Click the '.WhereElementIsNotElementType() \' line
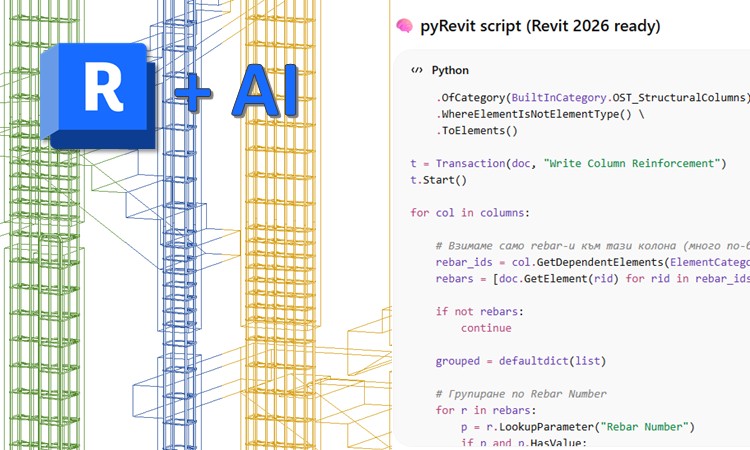This screenshot has height=450, width=750. pos(540,114)
